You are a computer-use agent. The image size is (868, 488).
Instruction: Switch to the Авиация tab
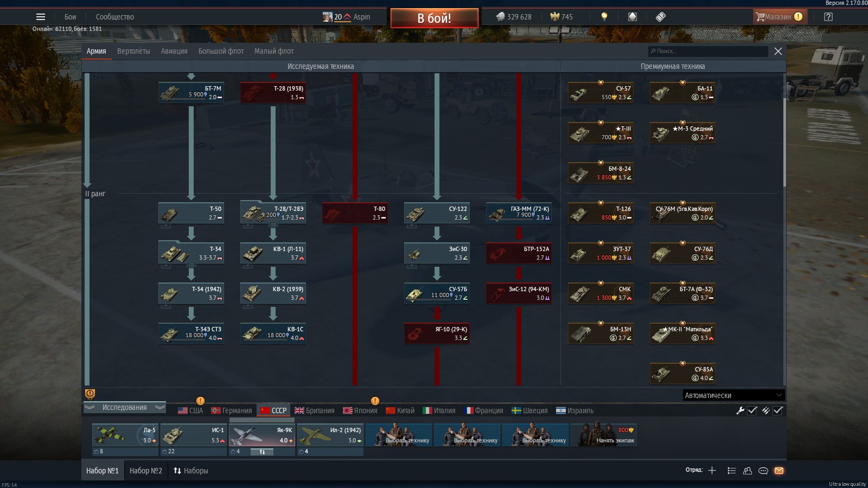(x=174, y=51)
